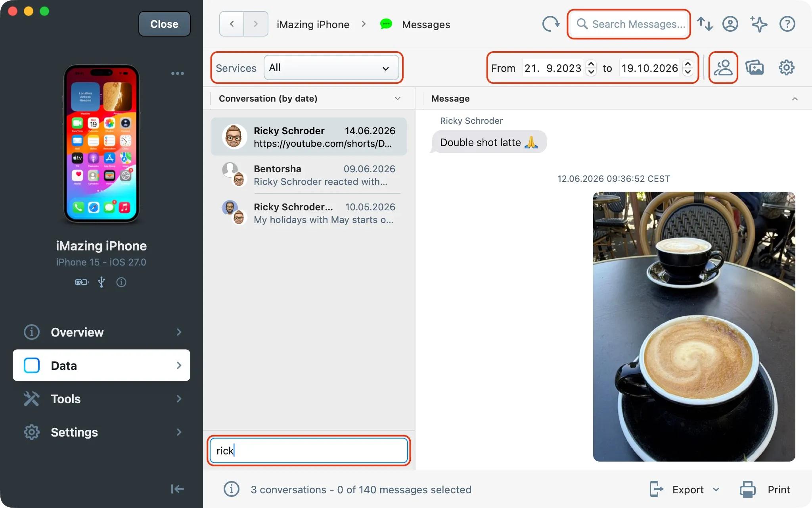
Task: Show device info circle icon
Action: [x=121, y=282]
